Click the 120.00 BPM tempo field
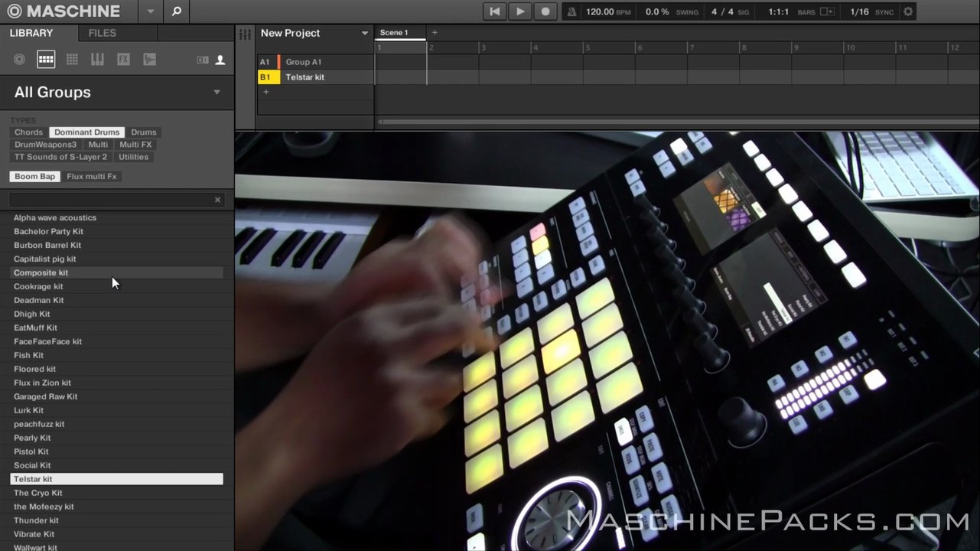 [608, 12]
